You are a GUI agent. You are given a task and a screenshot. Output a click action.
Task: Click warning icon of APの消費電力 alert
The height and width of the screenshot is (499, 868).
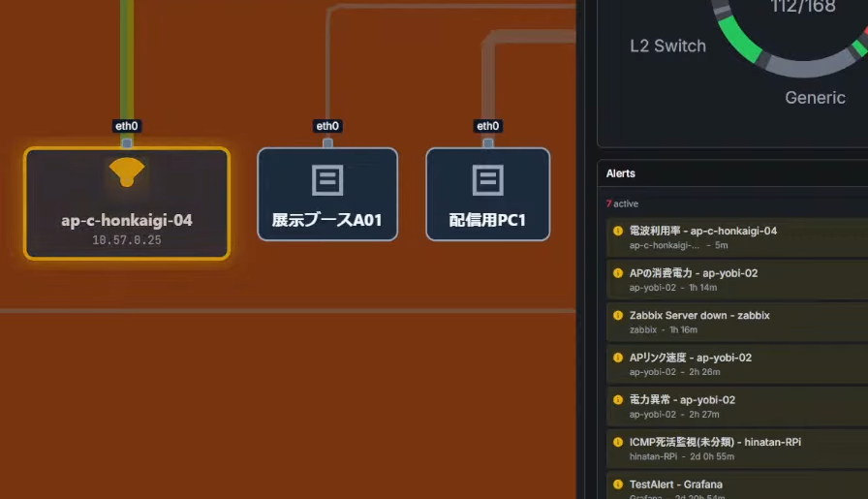tap(618, 273)
